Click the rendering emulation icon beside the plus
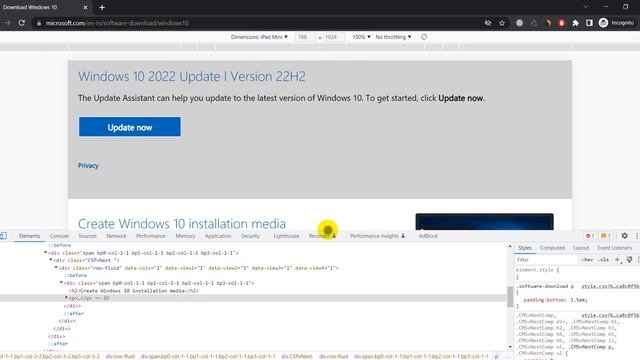The image size is (640, 360). (x=629, y=260)
